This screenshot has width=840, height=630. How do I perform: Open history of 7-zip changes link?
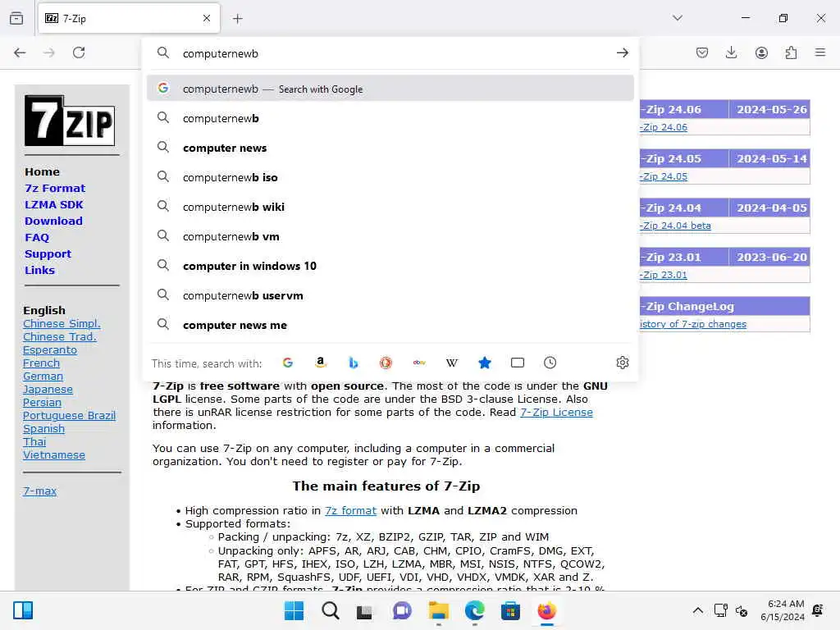tap(692, 324)
